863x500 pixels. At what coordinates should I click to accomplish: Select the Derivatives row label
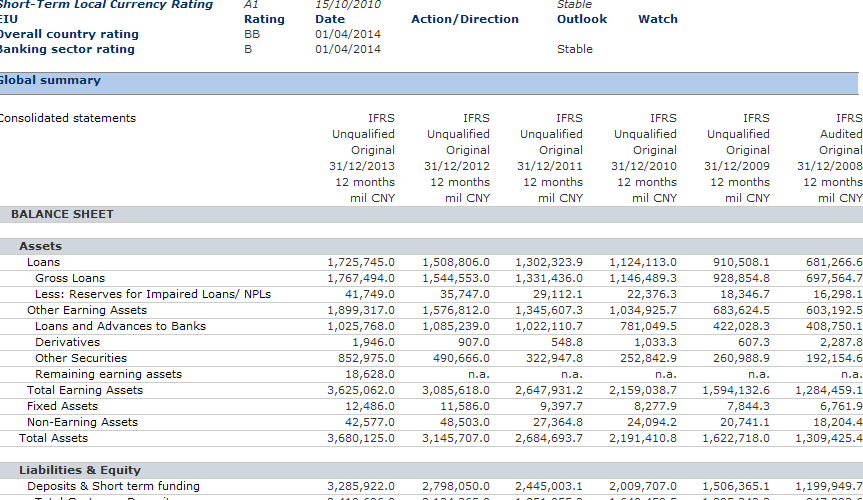67,342
